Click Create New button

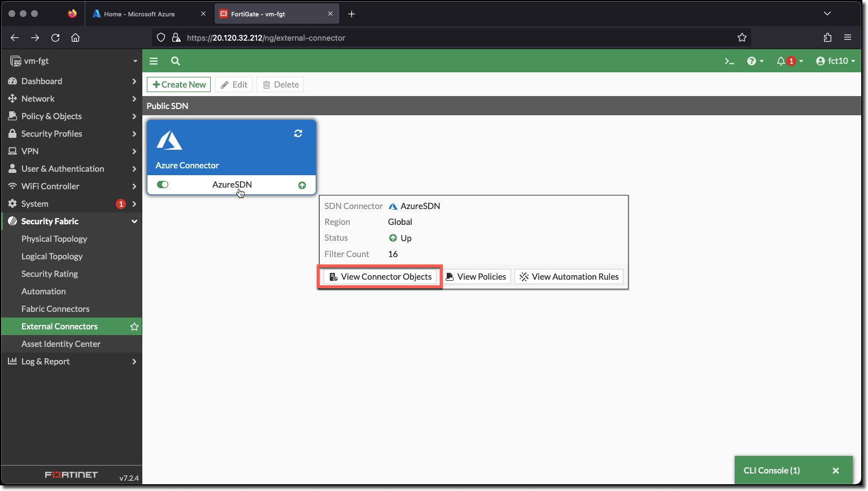(178, 85)
